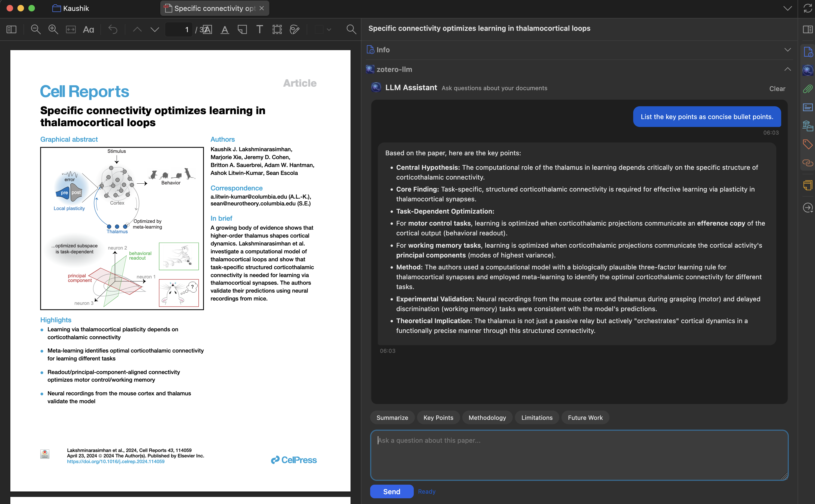815x504 pixels.
Task: Switch to the Kaushik library tab
Action: coord(71,8)
